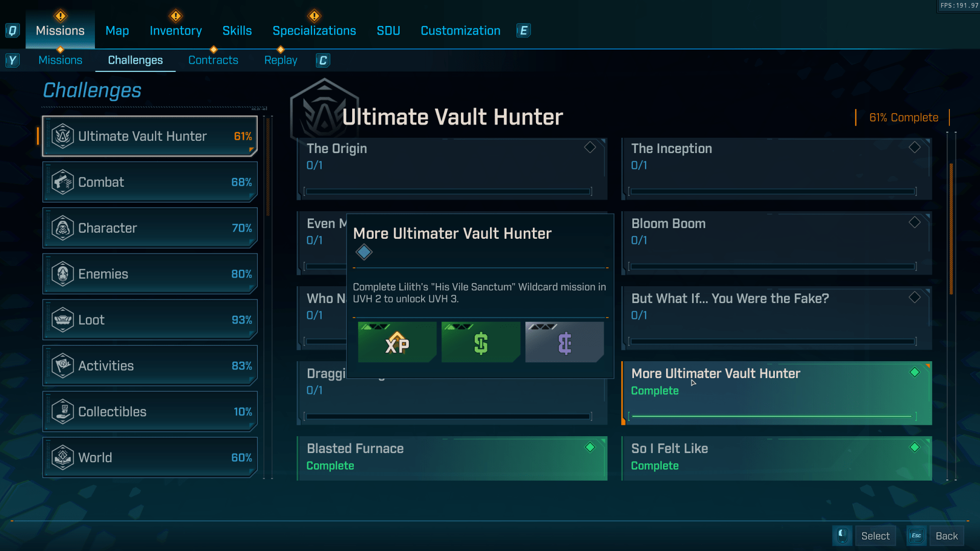The image size is (980, 551).
Task: Click the Collectibles hand icon
Action: click(62, 412)
